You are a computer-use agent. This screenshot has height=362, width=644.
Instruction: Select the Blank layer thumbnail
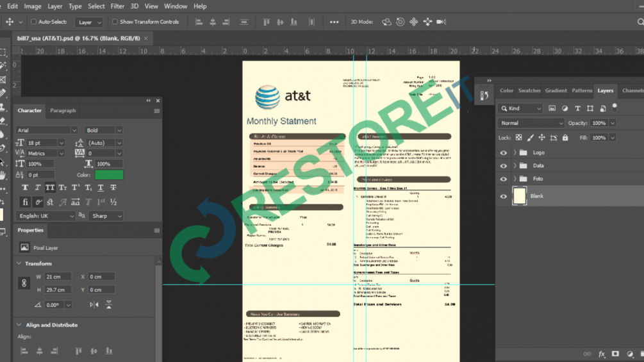coord(519,196)
